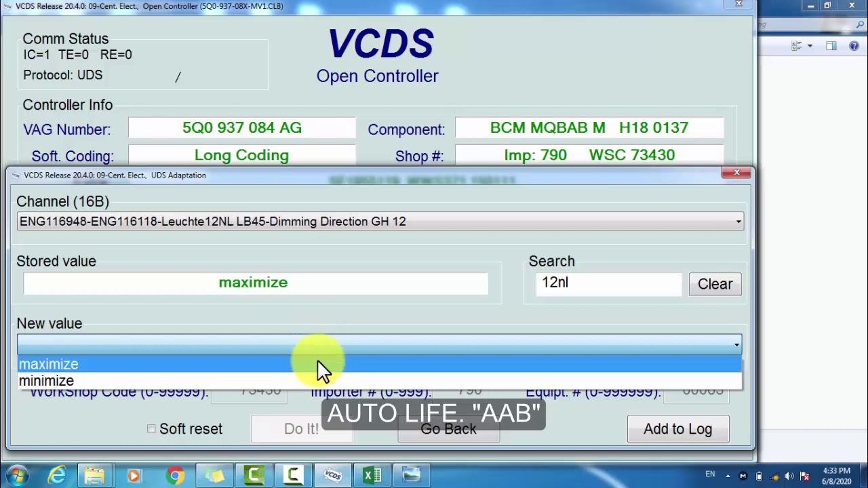868x488 pixels.
Task: Change view icon in the background Explorer window
Action: click(797, 46)
